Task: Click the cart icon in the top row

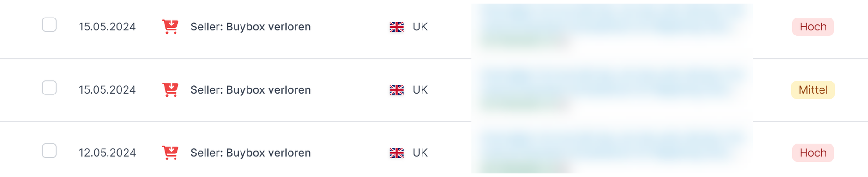Action: pos(170,27)
